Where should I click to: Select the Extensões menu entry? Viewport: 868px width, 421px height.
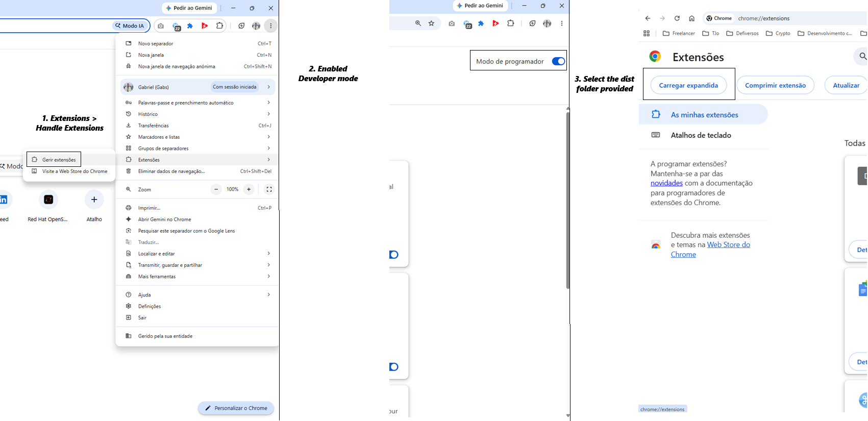(198, 160)
